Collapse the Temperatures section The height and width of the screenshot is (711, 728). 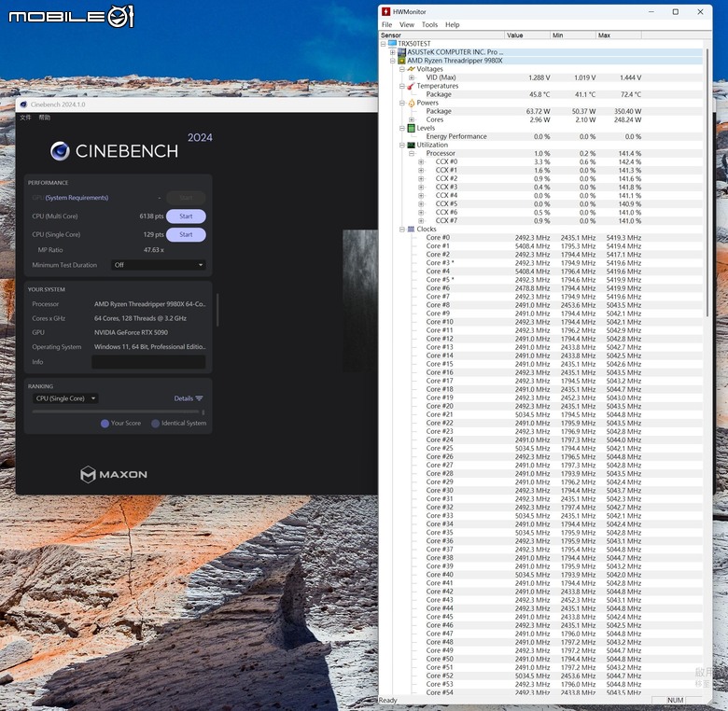pos(402,86)
